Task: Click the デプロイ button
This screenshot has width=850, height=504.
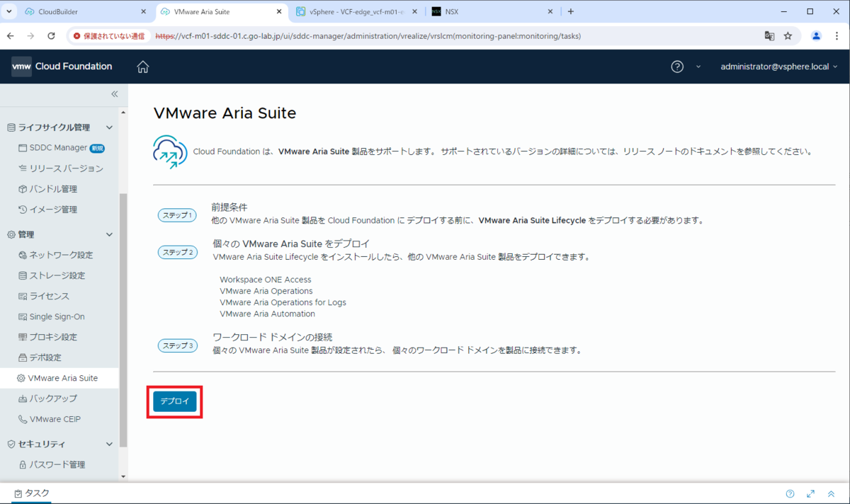Action: point(175,401)
